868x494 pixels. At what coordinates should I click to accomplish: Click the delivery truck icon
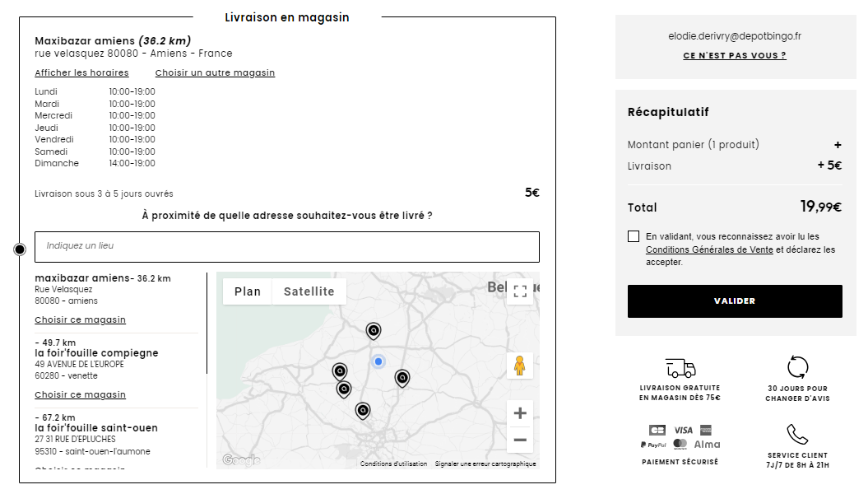click(680, 368)
